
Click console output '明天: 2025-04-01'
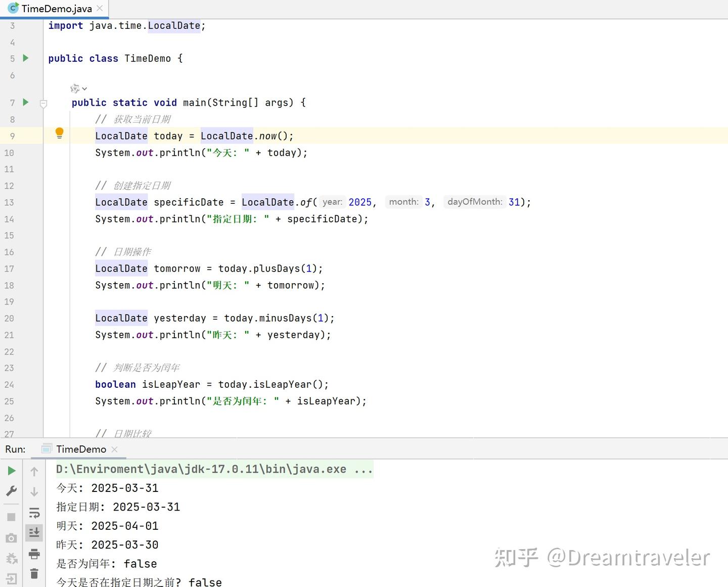(x=107, y=526)
